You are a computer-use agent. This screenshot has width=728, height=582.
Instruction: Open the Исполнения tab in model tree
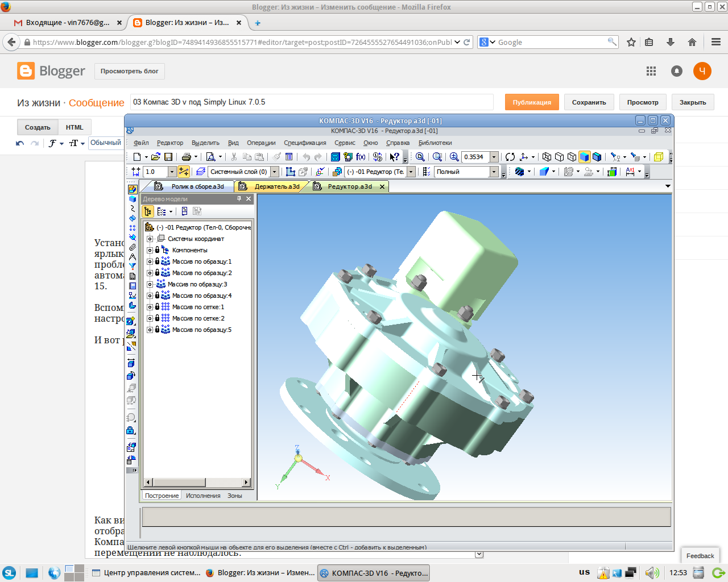(x=203, y=496)
